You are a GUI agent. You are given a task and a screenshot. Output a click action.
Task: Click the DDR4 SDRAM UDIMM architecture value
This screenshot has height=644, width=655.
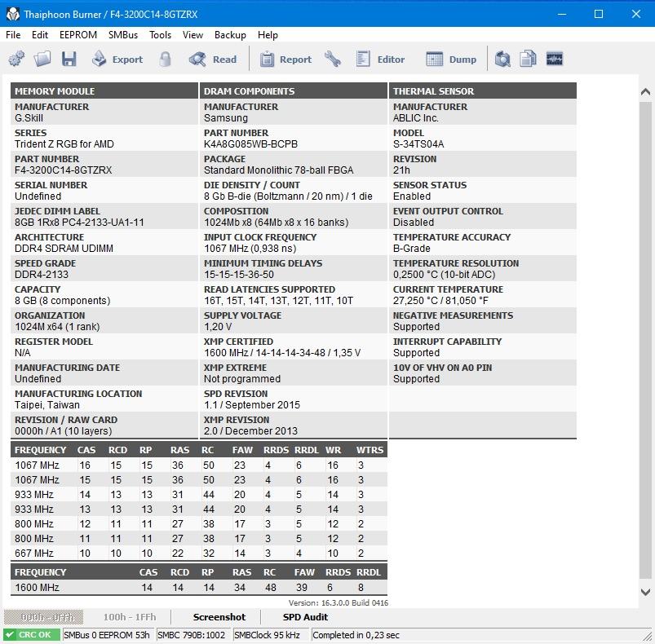[64, 249]
